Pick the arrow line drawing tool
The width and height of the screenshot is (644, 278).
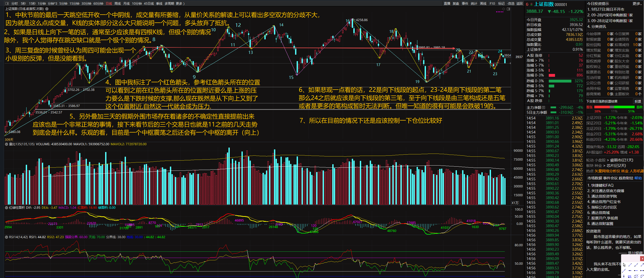click(x=642, y=265)
